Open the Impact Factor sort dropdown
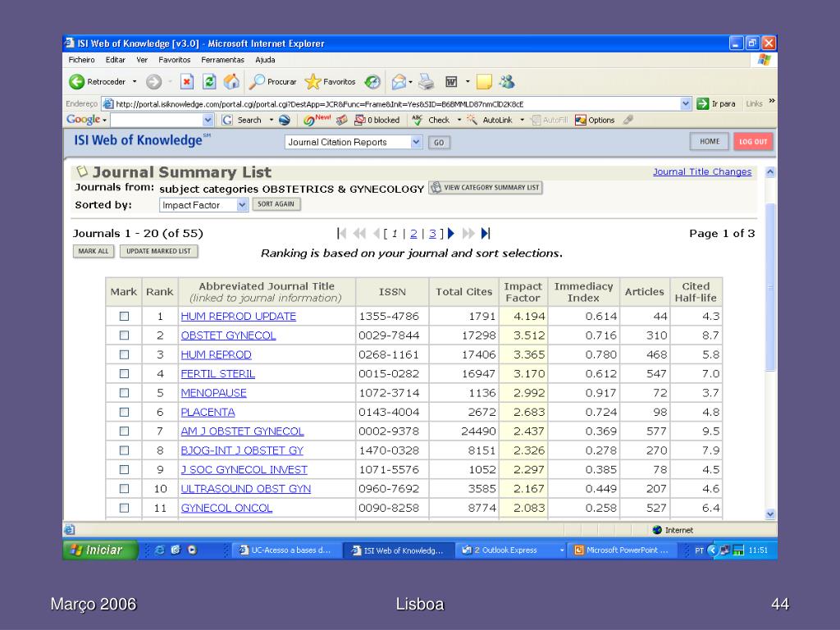 click(242, 204)
